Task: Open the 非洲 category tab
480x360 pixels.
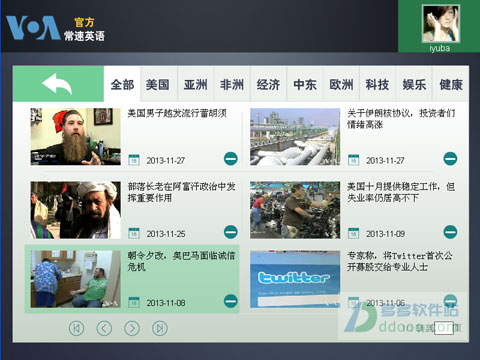Action: pos(232,84)
